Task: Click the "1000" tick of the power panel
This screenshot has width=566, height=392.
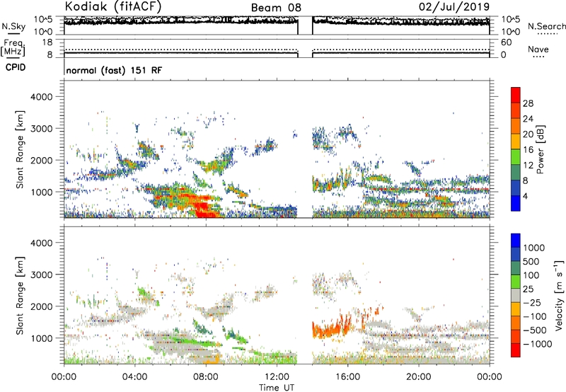Action: click(x=42, y=192)
